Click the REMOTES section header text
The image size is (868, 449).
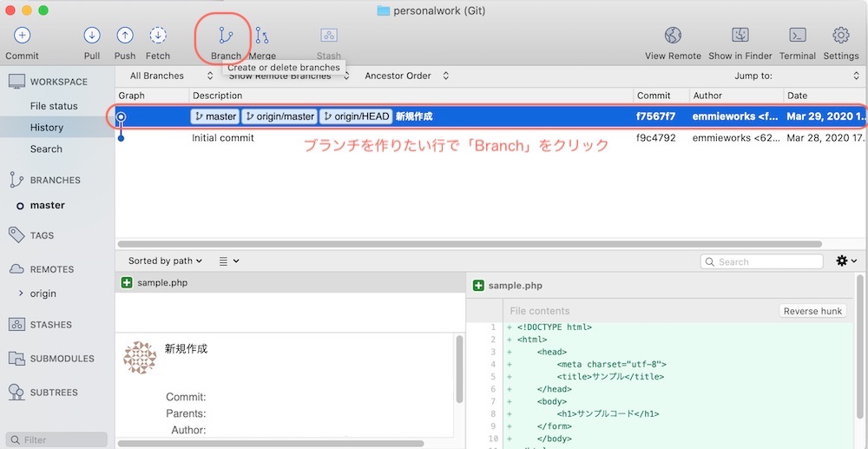[52, 269]
